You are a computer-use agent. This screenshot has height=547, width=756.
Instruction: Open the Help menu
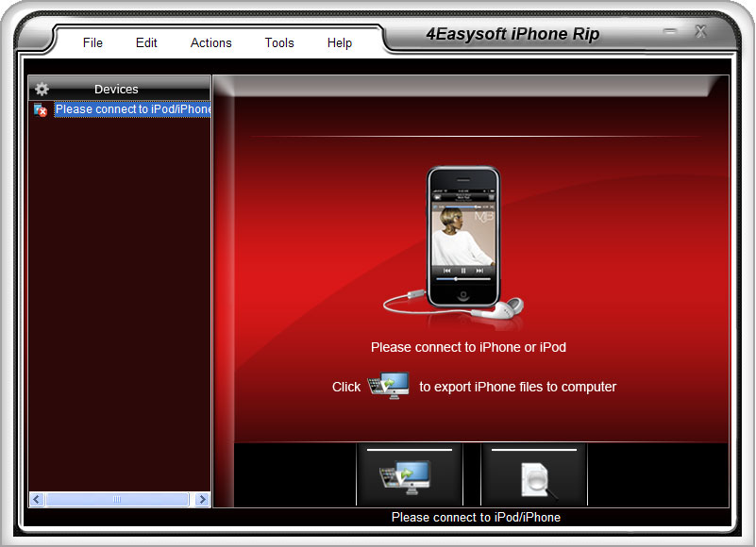tap(340, 42)
